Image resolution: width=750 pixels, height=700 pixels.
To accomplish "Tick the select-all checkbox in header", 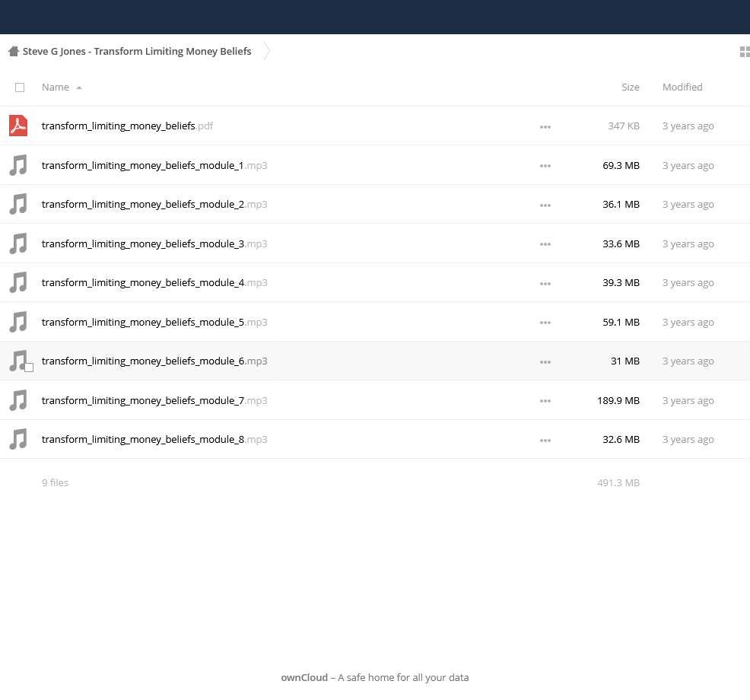I will (20, 87).
